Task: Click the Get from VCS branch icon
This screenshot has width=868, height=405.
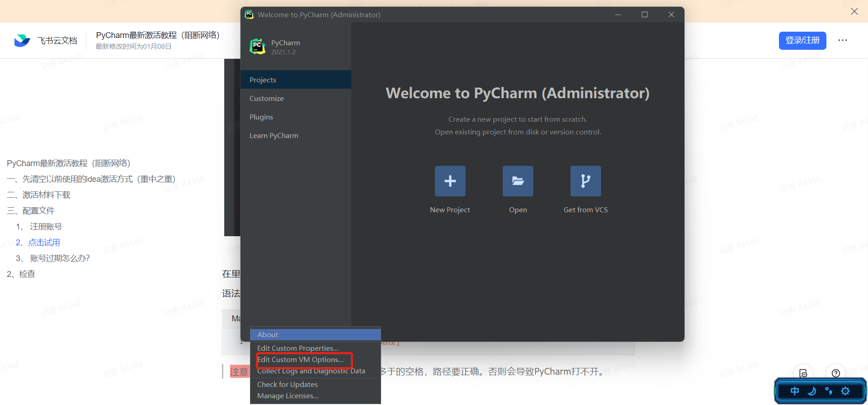Action: [x=585, y=181]
